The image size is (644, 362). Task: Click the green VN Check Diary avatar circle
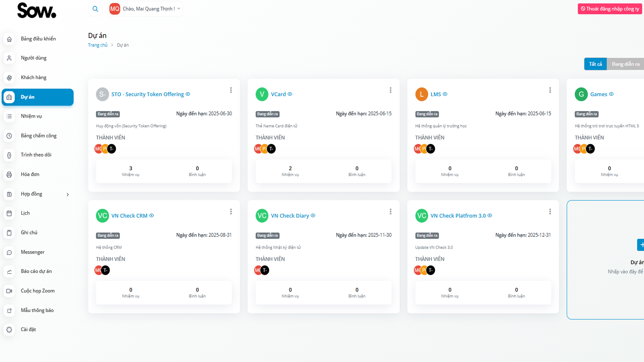coord(262,216)
